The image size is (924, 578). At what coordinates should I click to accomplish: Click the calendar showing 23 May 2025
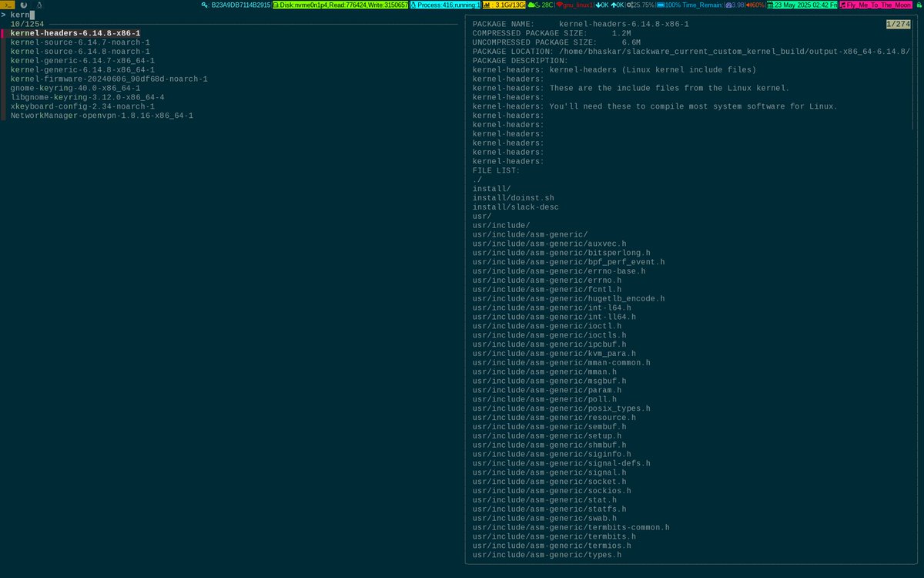click(801, 5)
